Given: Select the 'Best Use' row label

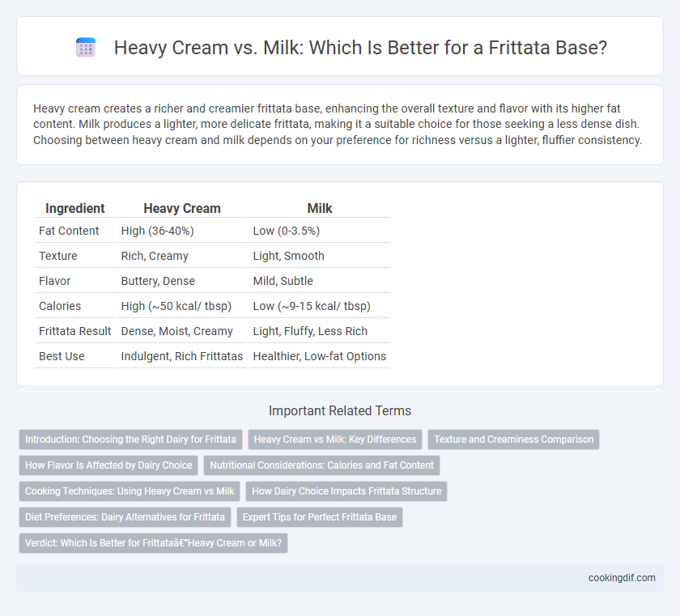Looking at the screenshot, I should pyautogui.click(x=62, y=356).
